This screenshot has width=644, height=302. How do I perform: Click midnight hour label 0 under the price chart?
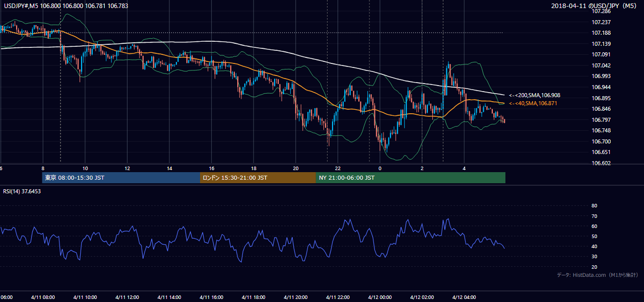pyautogui.click(x=380, y=168)
